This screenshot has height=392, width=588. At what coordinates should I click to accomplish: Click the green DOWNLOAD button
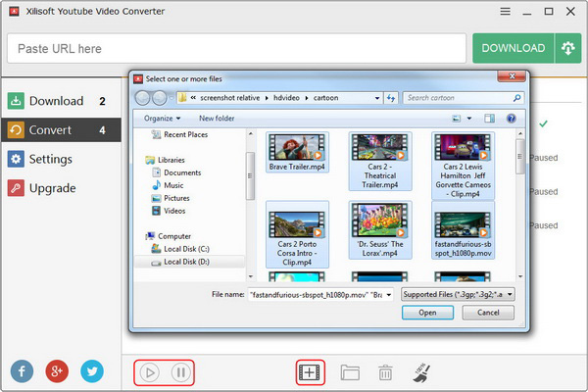tap(513, 48)
